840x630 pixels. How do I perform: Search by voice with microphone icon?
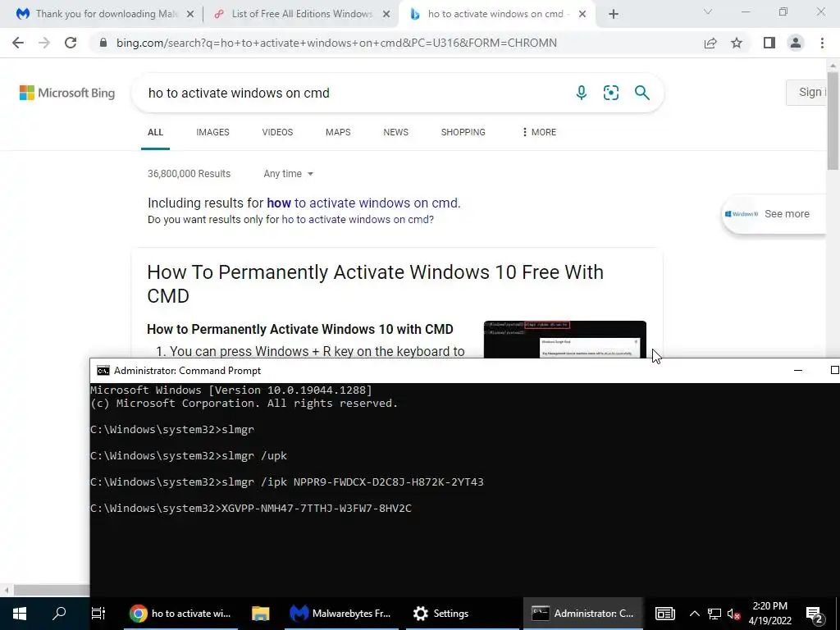(x=582, y=93)
